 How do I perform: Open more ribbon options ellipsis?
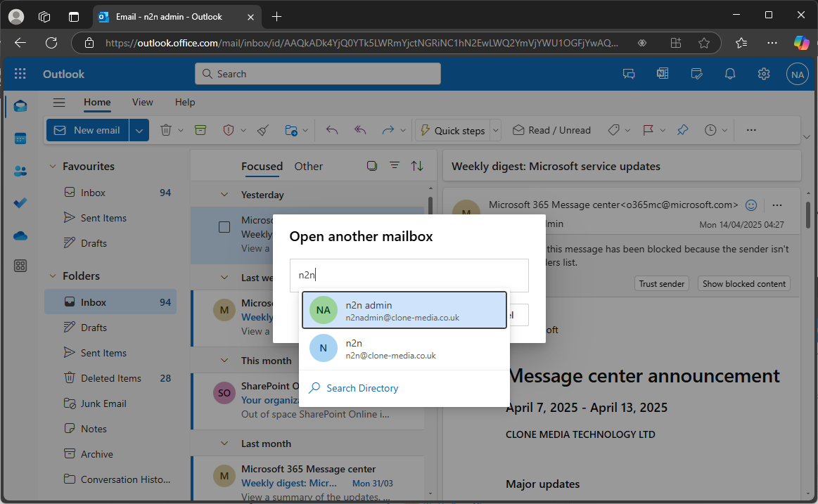[751, 130]
